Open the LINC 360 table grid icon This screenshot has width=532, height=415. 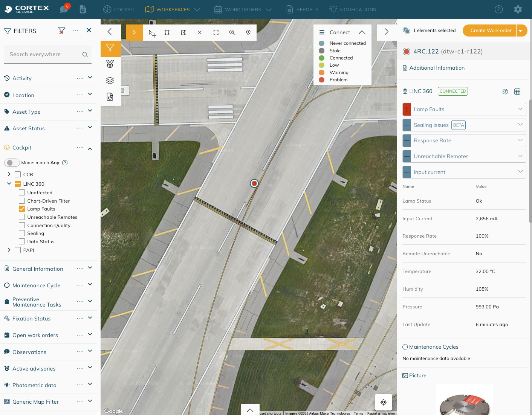(517, 92)
